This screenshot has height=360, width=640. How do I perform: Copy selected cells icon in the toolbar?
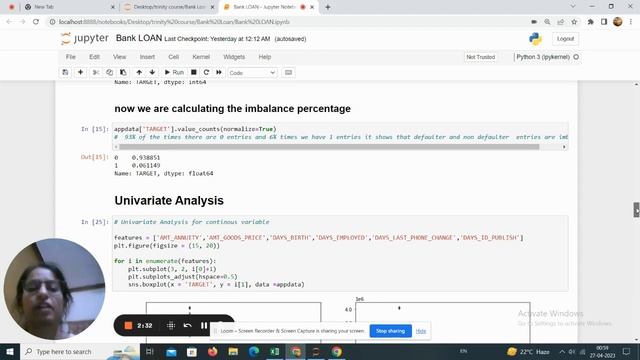coord(109,72)
